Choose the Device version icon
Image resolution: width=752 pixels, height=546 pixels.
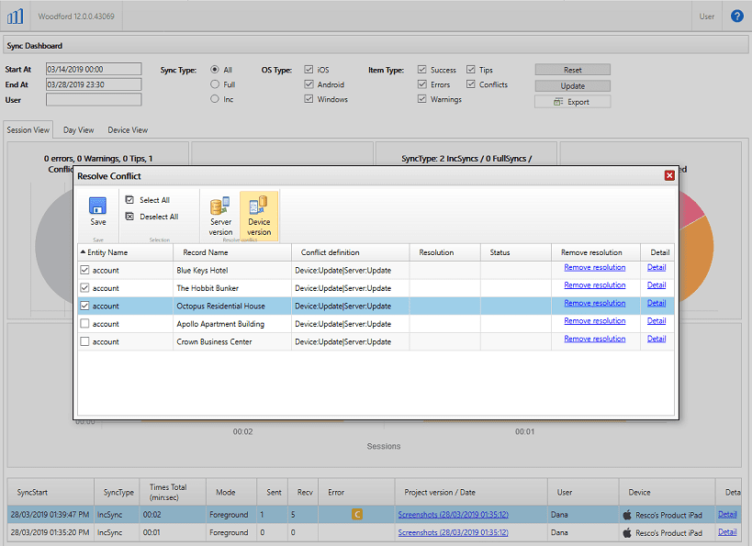(x=258, y=205)
